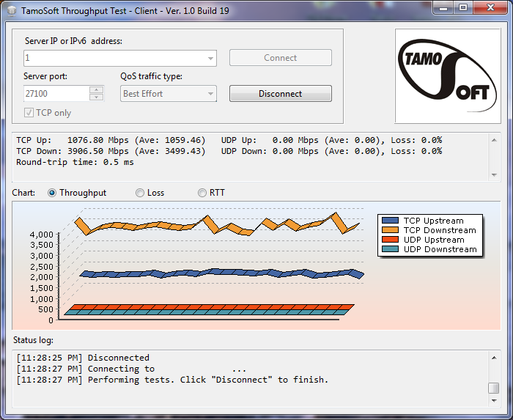
Task: Open the QoS traffic type dropdown
Action: tap(168, 94)
